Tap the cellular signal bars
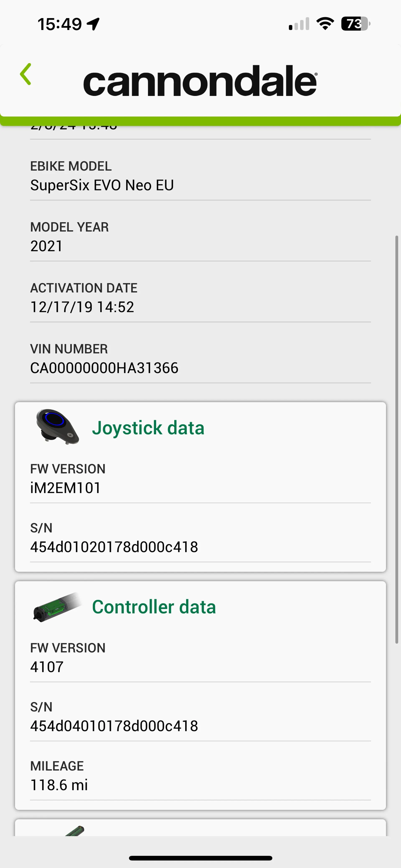Screen dimensions: 401x868 point(299,24)
